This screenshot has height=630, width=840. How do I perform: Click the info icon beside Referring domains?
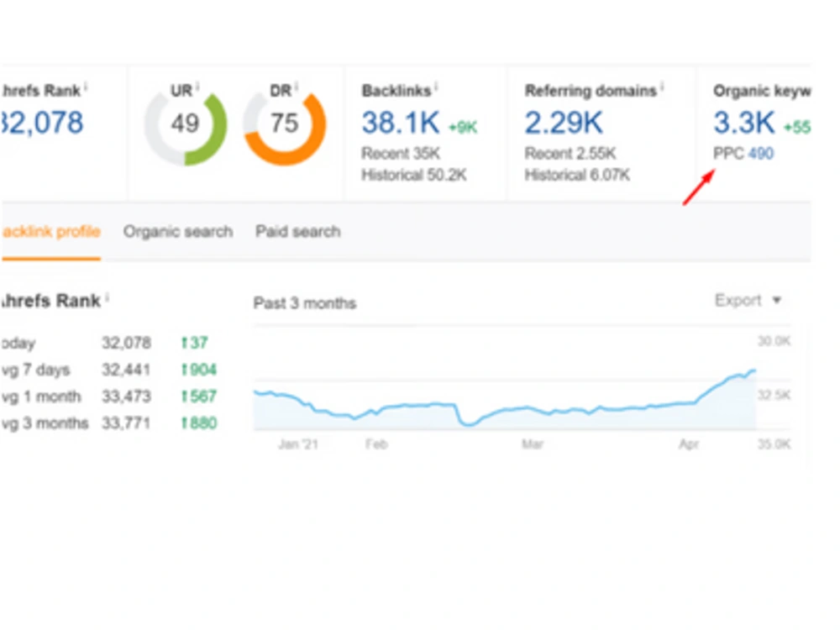coord(662,86)
